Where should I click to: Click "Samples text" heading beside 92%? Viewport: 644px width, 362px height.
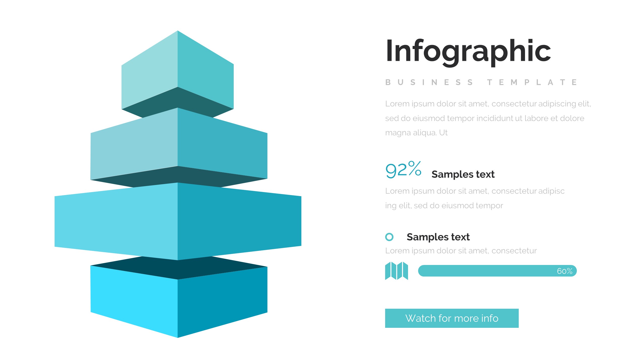tap(463, 174)
